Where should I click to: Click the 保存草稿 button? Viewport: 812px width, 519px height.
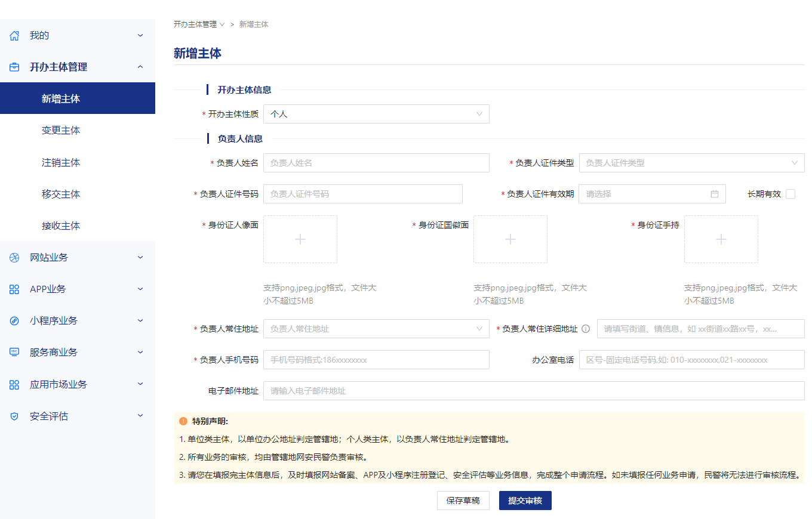pyautogui.click(x=463, y=501)
